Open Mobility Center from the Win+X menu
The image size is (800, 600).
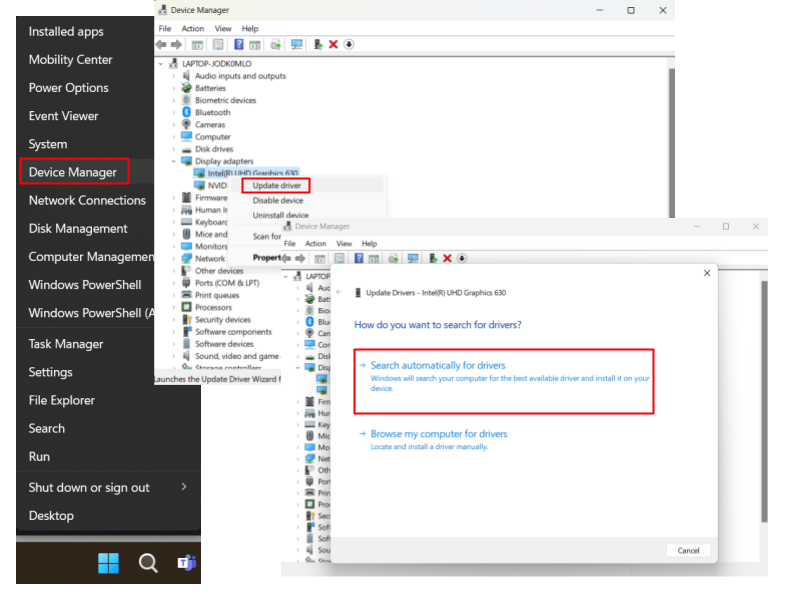70,60
